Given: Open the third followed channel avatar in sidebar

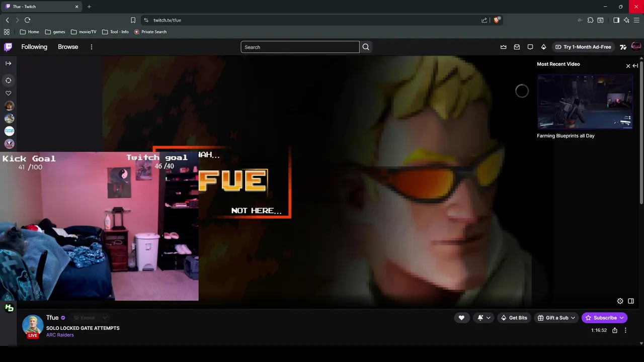Looking at the screenshot, I should [x=9, y=131].
